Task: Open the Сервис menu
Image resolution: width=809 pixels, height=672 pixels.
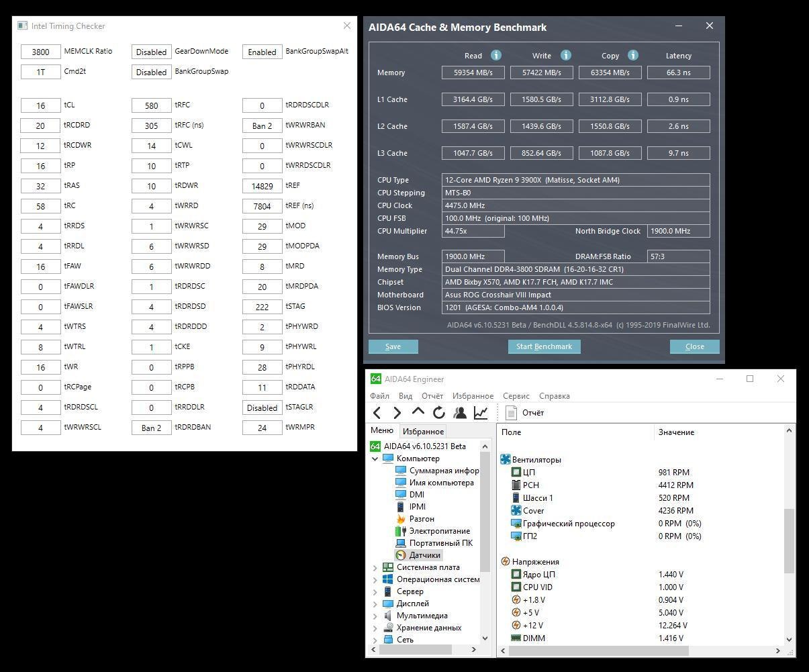Action: [x=516, y=396]
